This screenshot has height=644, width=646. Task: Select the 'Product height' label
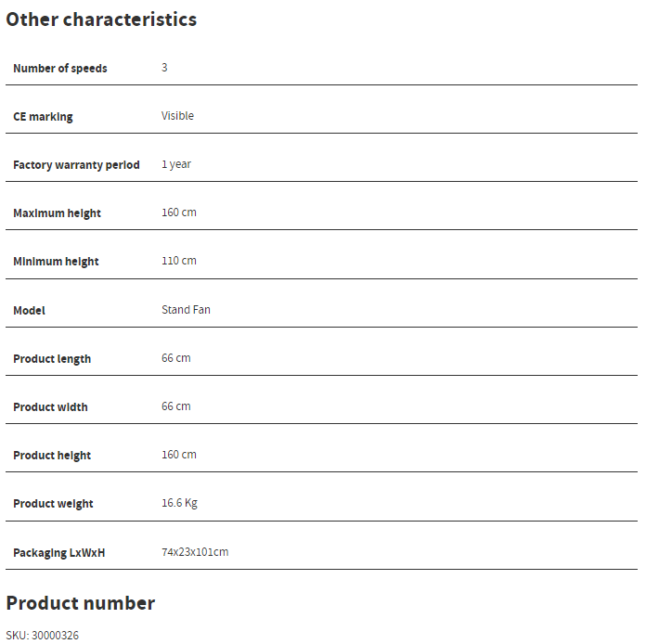pyautogui.click(x=52, y=456)
